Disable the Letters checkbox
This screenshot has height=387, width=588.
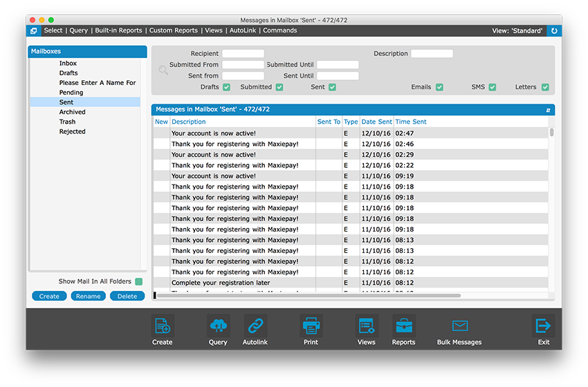[545, 87]
